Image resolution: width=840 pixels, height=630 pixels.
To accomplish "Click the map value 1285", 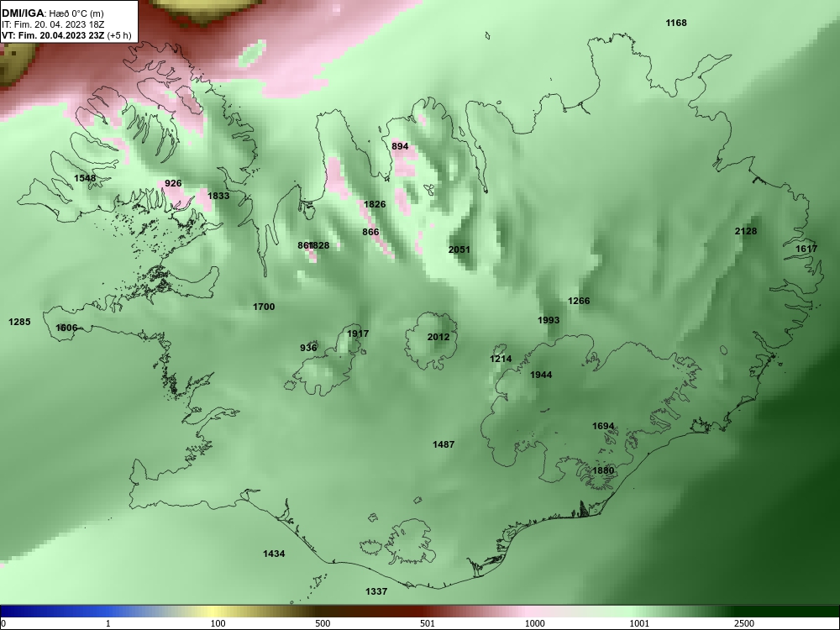I will tap(20, 322).
